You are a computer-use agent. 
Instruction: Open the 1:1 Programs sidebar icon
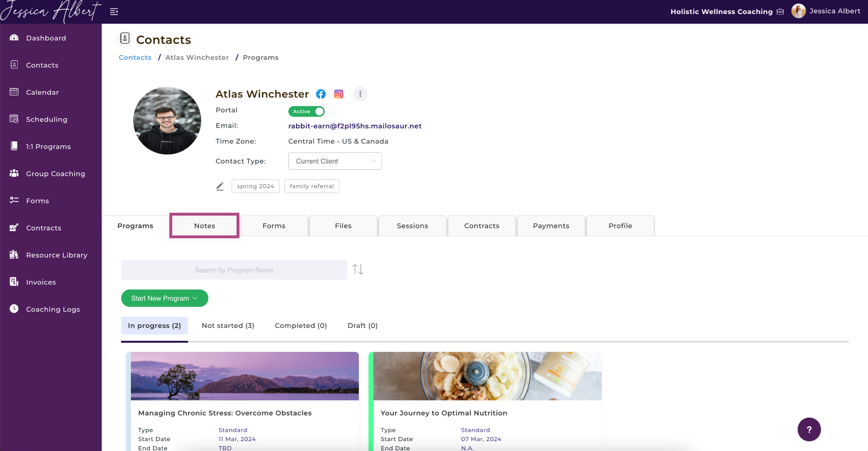(14, 146)
